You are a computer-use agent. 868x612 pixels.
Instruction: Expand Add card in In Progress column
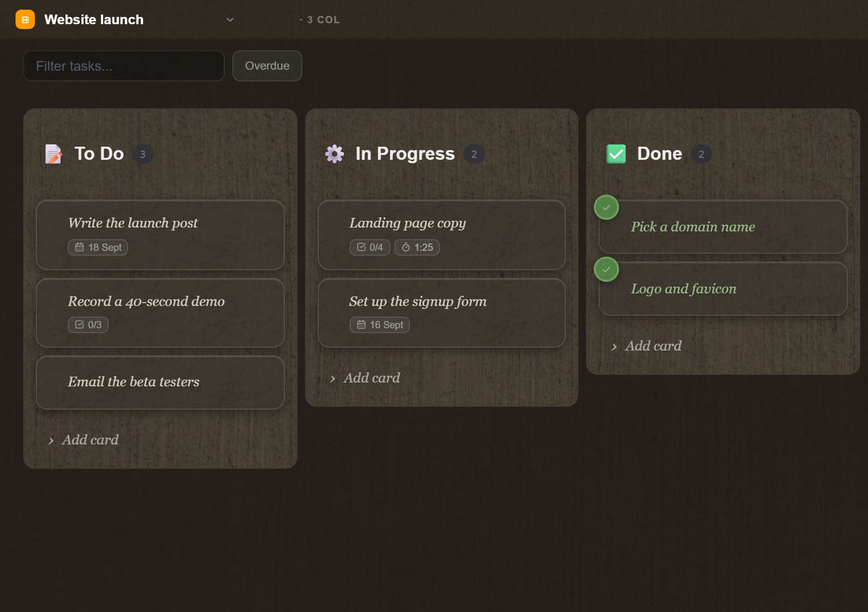click(365, 378)
